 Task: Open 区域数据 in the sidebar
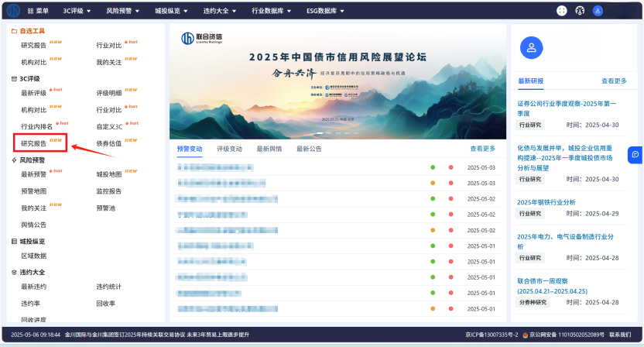pyautogui.click(x=34, y=256)
